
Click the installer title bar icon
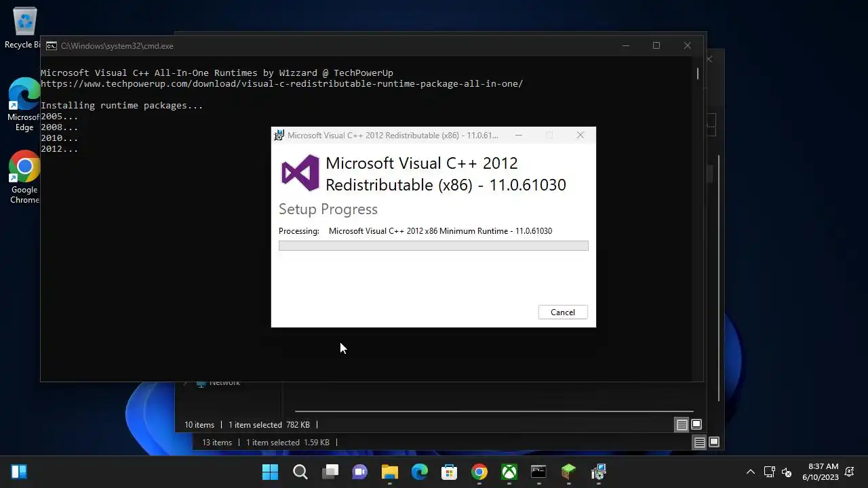(x=279, y=136)
